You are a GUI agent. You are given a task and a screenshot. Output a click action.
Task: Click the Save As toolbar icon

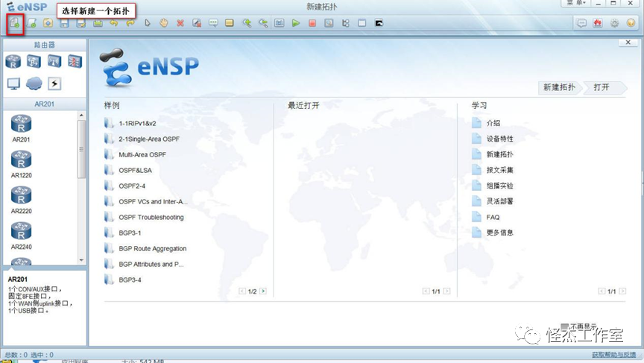pyautogui.click(x=81, y=23)
